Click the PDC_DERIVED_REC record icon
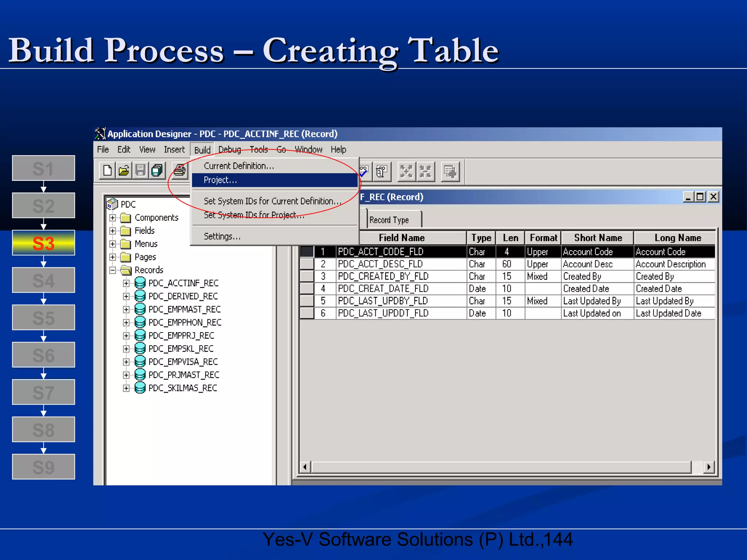The image size is (747, 560). click(140, 296)
